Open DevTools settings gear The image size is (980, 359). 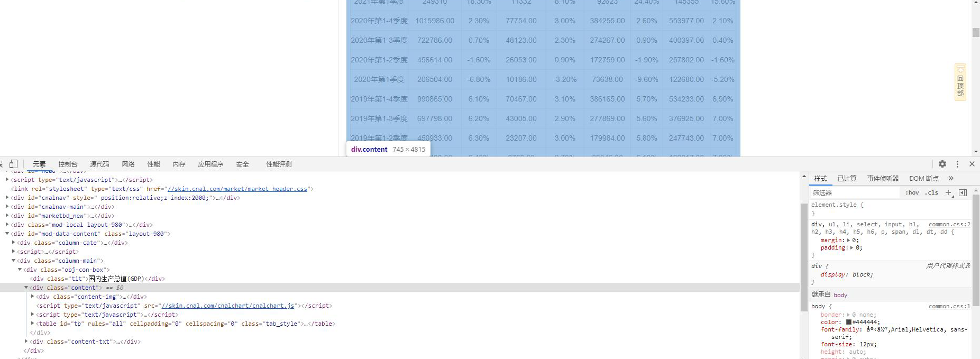942,164
